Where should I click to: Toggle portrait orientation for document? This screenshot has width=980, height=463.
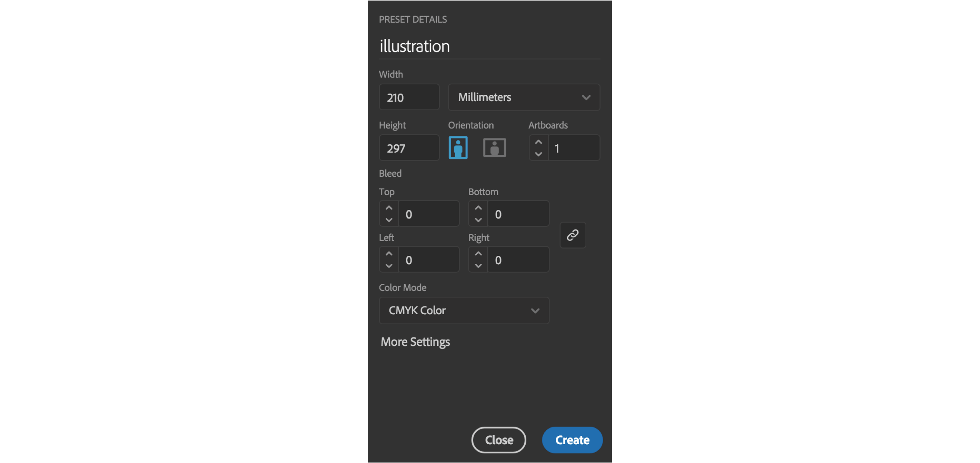point(458,148)
